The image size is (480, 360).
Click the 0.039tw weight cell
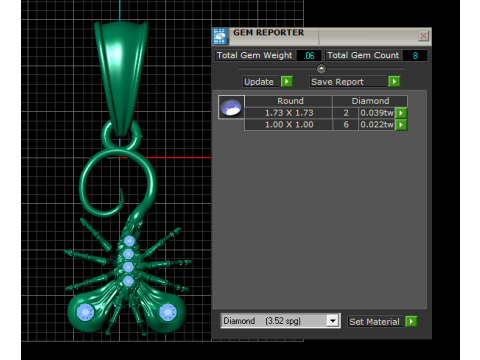point(377,113)
